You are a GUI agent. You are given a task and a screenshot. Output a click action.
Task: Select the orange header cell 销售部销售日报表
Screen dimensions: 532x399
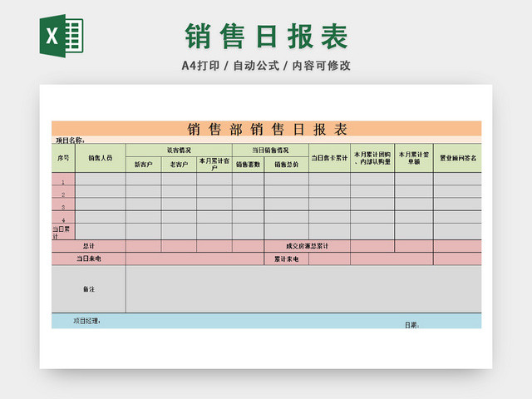click(x=266, y=129)
